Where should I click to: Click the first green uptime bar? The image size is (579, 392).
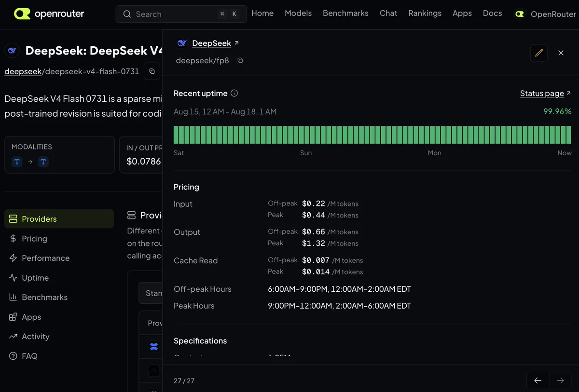tap(176, 135)
